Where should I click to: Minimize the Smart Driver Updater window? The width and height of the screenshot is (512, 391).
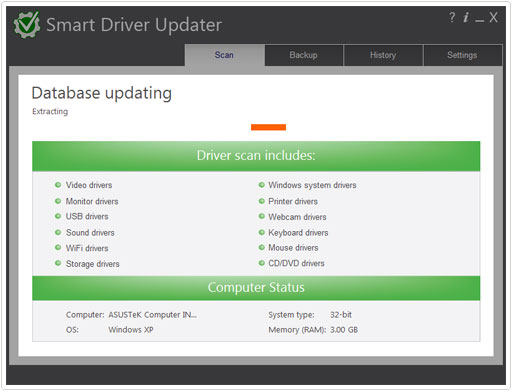tap(479, 21)
